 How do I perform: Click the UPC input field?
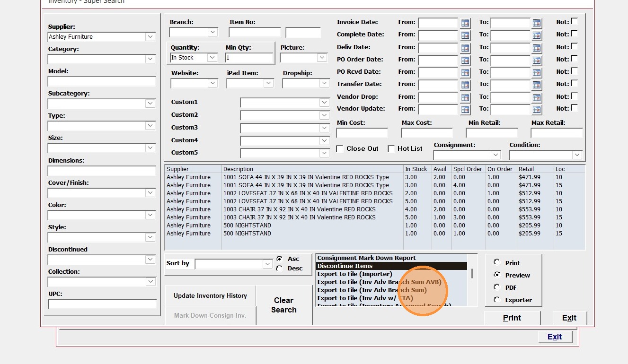pos(102,304)
